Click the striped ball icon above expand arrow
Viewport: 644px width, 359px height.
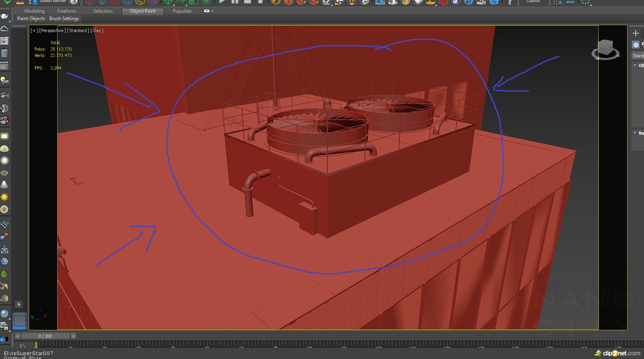pyautogui.click(x=4, y=298)
